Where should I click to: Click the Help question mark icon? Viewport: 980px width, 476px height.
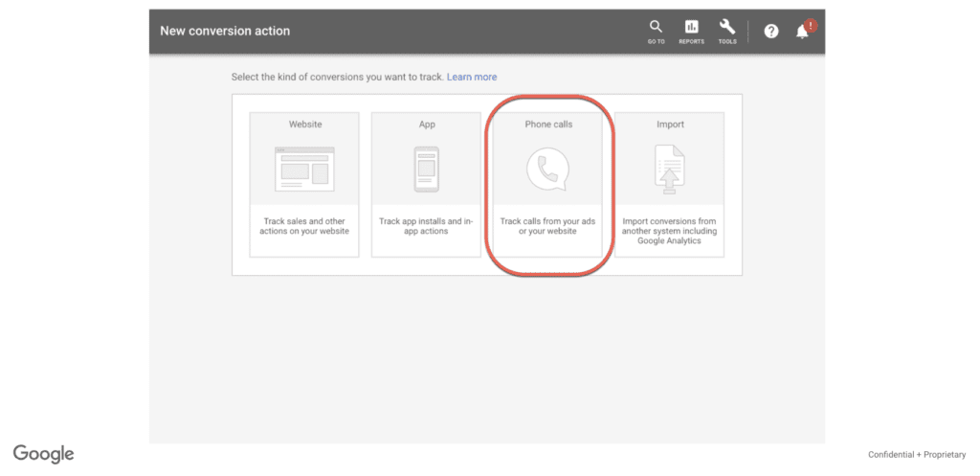click(771, 32)
